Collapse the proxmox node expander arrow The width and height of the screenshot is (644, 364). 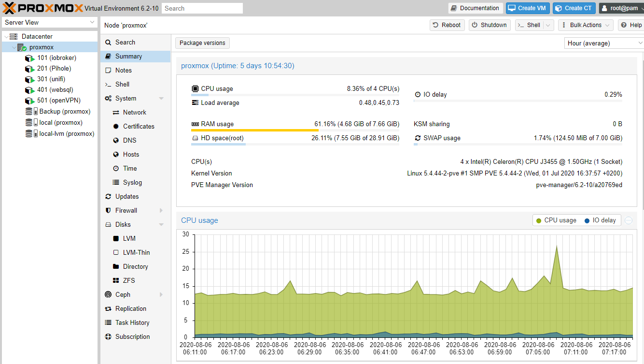click(x=14, y=47)
